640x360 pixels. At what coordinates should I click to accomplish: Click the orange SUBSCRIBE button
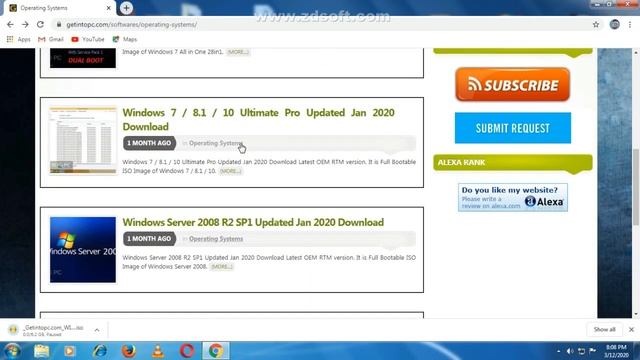tap(513, 84)
